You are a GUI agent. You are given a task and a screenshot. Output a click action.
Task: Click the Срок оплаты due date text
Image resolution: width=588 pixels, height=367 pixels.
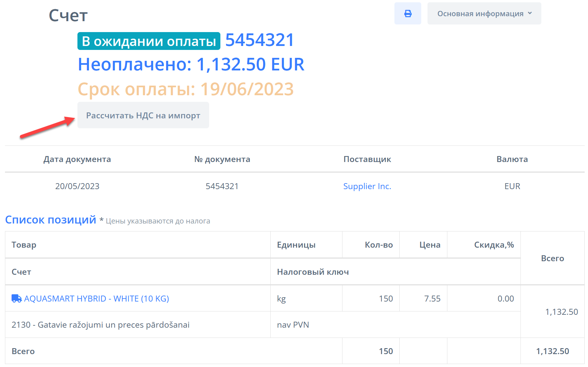pos(186,89)
